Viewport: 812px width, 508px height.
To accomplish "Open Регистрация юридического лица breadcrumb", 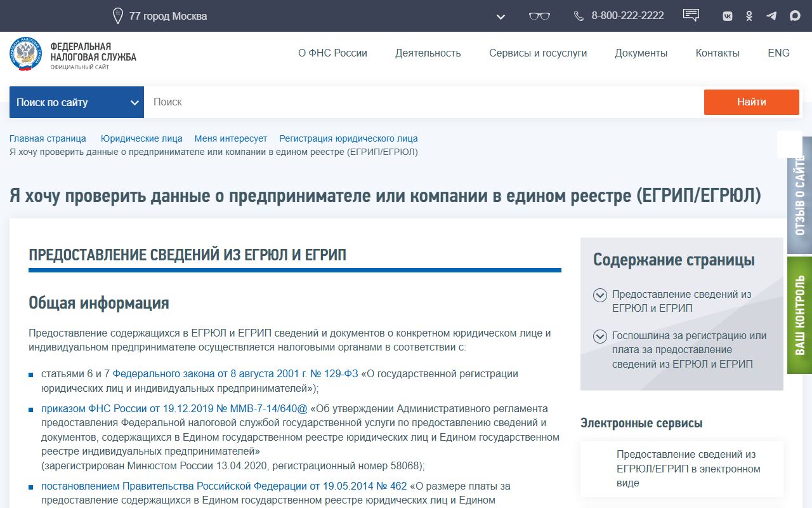I will point(349,138).
